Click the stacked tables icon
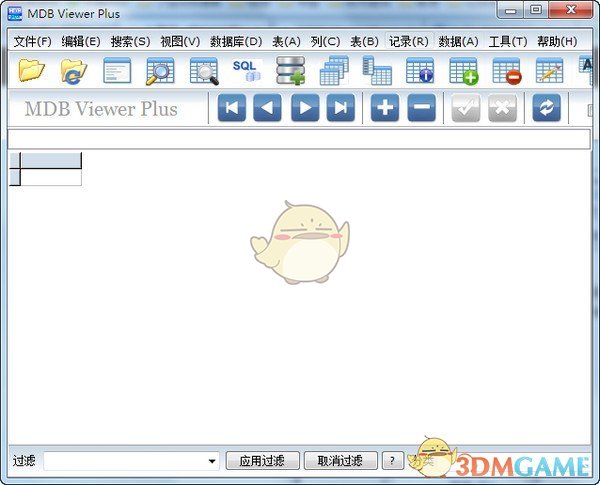This screenshot has height=485, width=600. 334,70
